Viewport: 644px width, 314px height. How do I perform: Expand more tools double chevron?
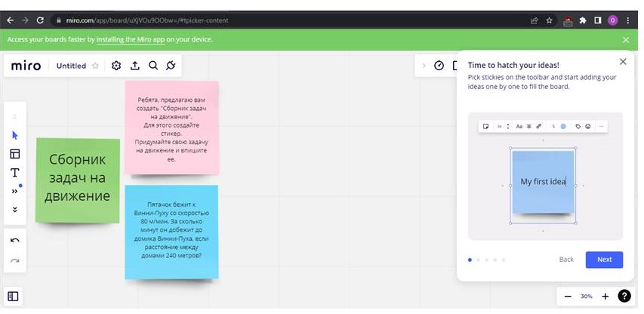[14, 191]
